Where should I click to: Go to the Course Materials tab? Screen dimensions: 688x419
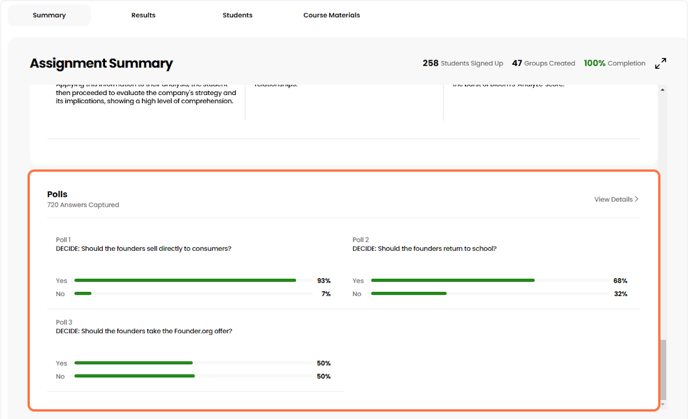331,15
